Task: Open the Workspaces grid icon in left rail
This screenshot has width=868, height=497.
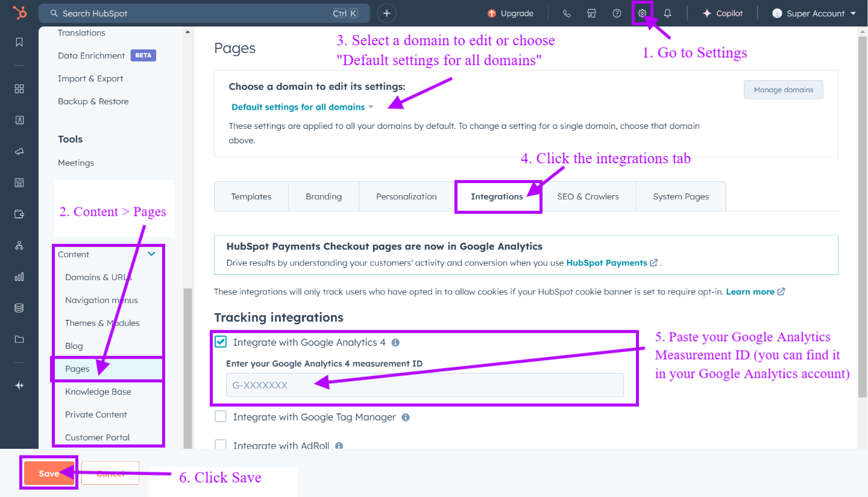Action: click(x=19, y=89)
